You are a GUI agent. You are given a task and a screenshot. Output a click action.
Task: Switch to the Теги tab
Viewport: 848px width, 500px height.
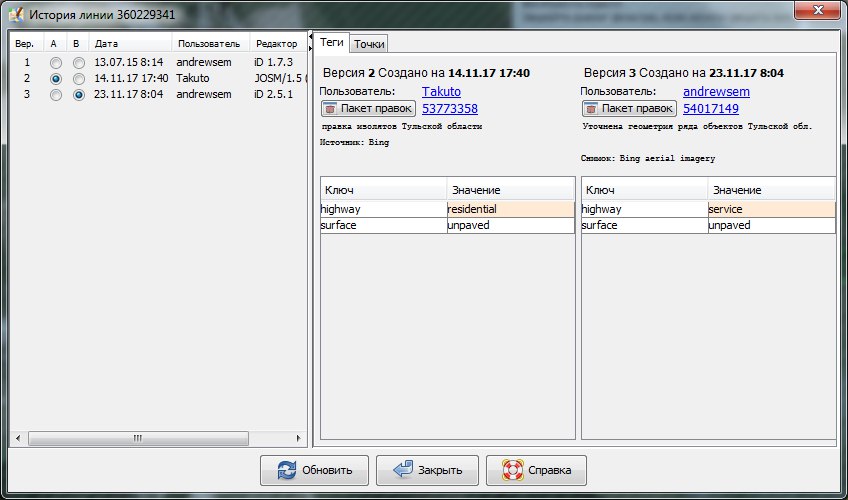[332, 42]
